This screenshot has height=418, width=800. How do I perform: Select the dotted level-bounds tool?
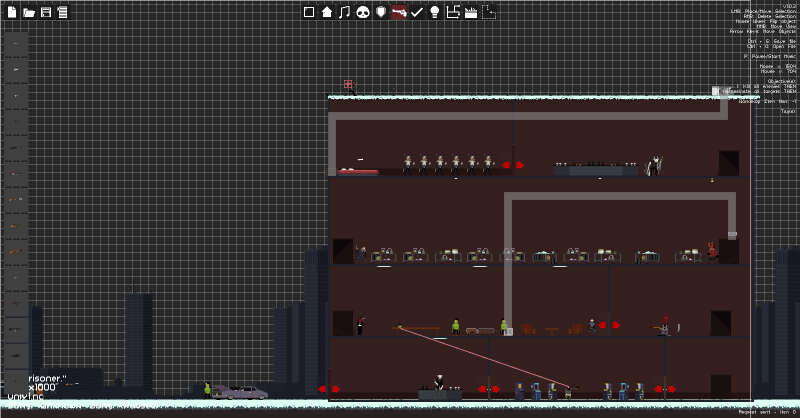[x=489, y=12]
